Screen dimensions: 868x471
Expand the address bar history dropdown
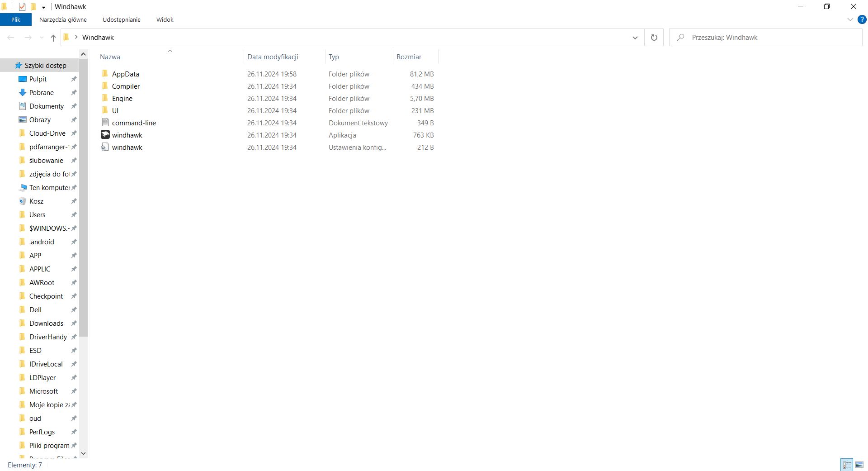coord(635,38)
